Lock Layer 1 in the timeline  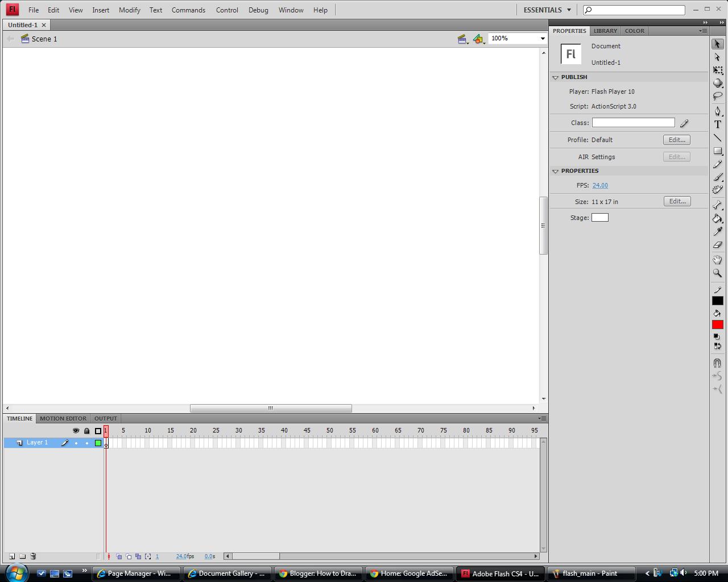click(x=86, y=442)
